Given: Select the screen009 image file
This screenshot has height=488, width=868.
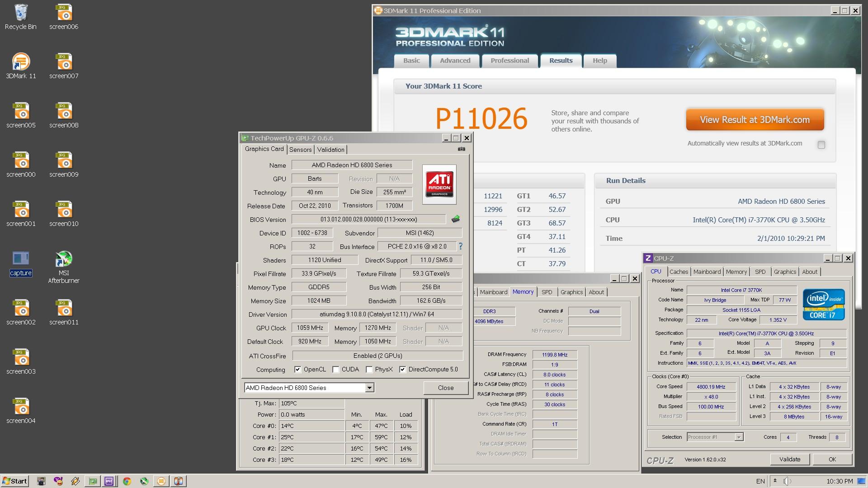Looking at the screenshot, I should 64,164.
